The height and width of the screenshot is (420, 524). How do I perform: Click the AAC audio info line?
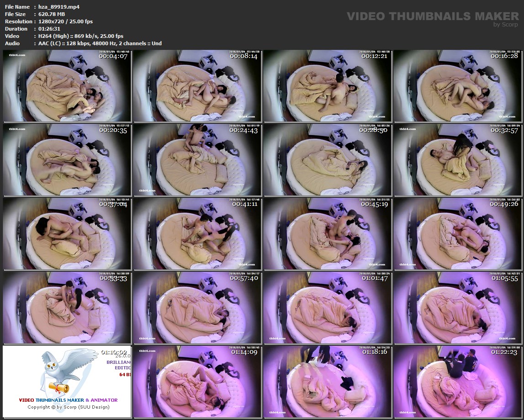[x=100, y=43]
